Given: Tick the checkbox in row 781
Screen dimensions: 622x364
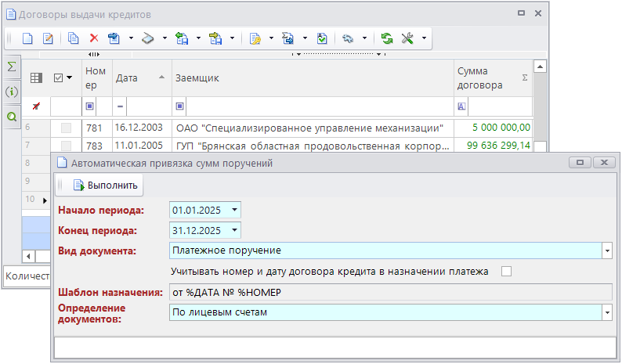Looking at the screenshot, I should [x=66, y=127].
